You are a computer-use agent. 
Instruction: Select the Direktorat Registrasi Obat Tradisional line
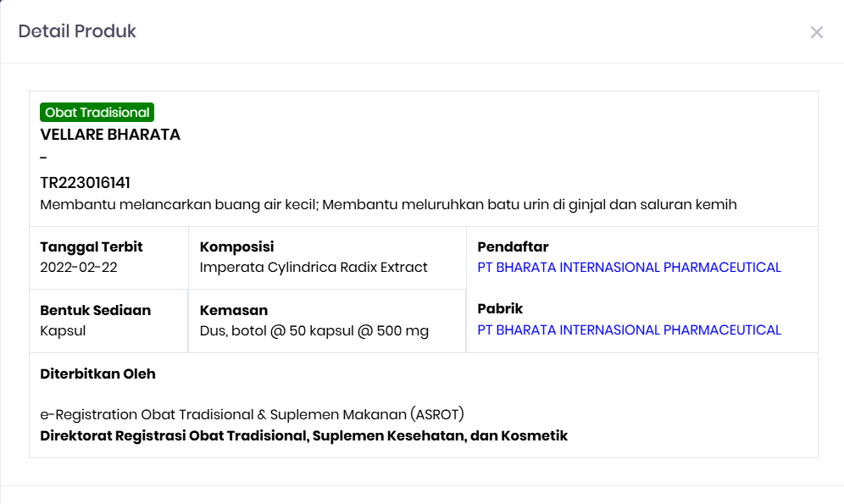(303, 435)
